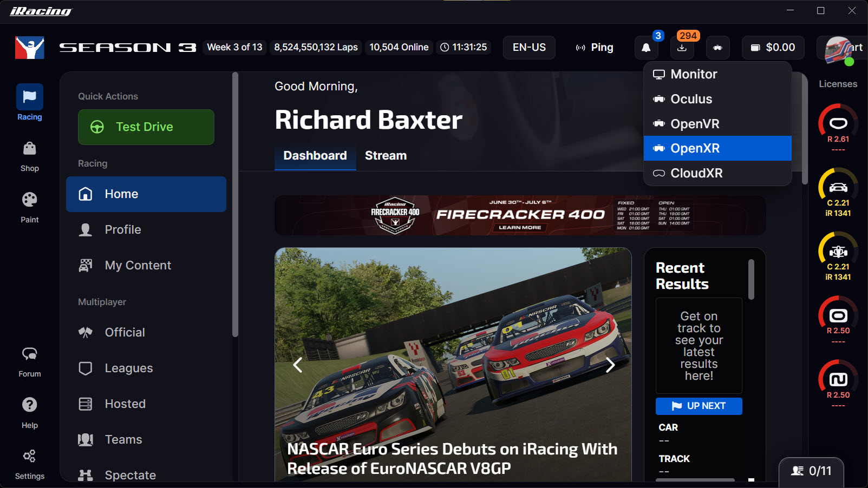Screen dimensions: 868x488
Task: Open the EN-US language selector
Action: coord(529,48)
